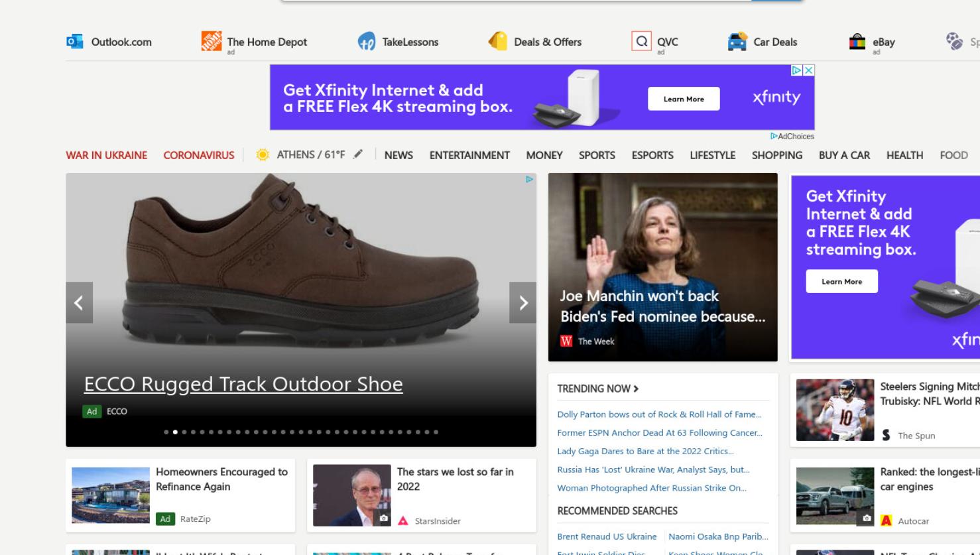Screen dimensions: 980x555
Task: Open the Shopping section
Action: pos(777,155)
